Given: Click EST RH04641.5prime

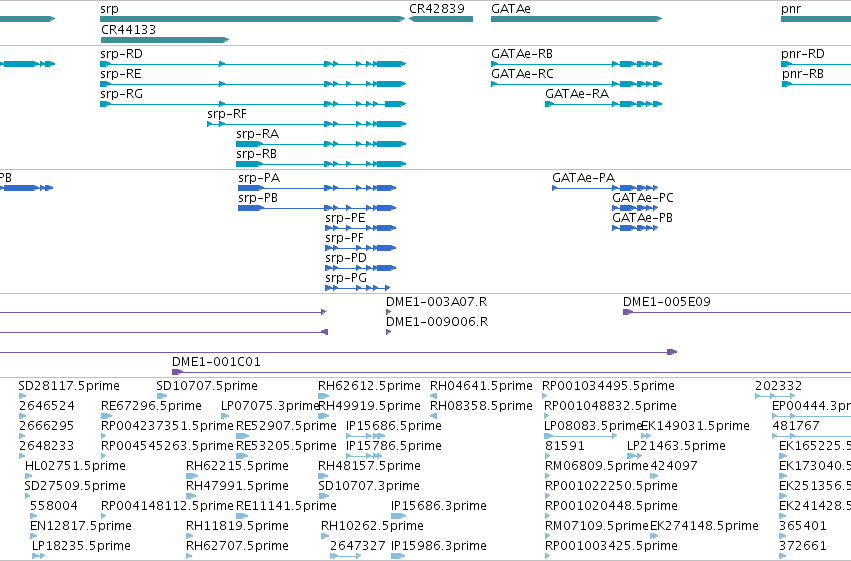Looking at the screenshot, I should [434, 396].
